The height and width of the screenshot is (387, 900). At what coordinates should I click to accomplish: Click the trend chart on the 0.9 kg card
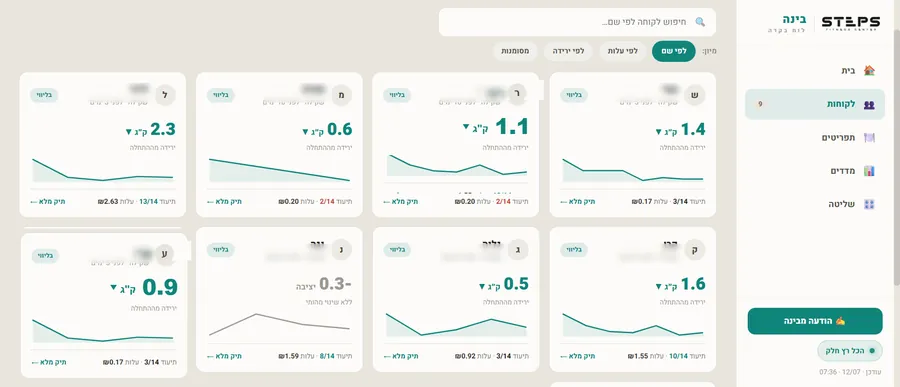click(103, 331)
